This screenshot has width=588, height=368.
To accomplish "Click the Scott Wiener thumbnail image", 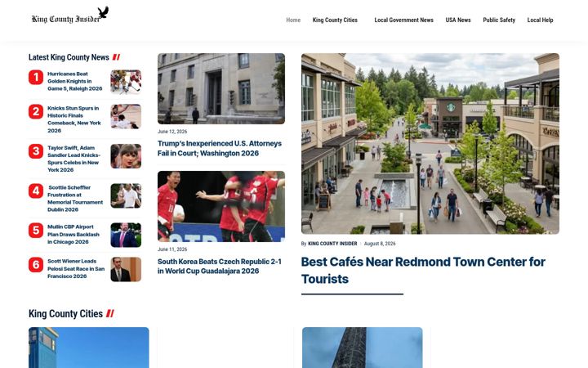I will coord(126,269).
